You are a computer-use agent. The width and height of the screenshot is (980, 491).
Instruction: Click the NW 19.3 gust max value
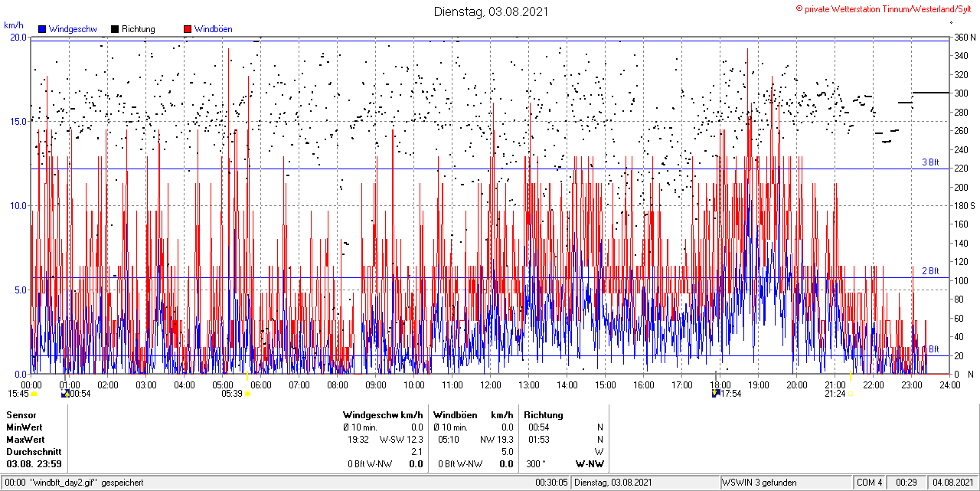coord(497,440)
